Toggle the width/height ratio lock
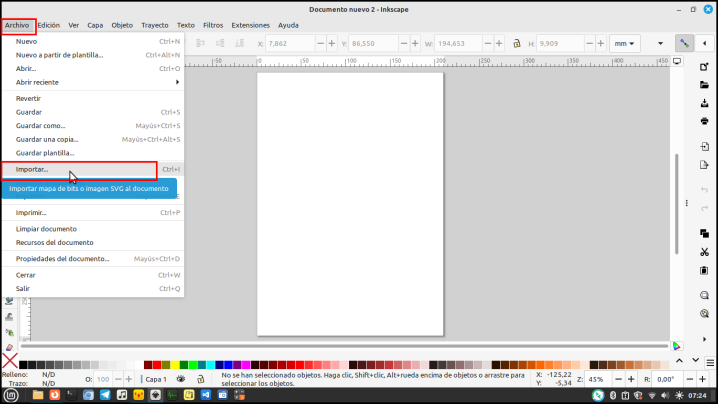Viewport: 718px width, 404px height. pyautogui.click(x=517, y=44)
